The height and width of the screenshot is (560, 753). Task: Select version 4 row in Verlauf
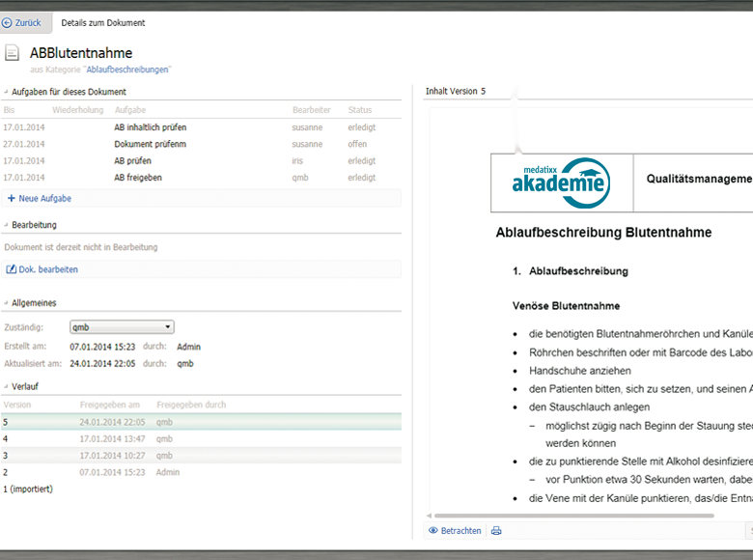click(201, 438)
